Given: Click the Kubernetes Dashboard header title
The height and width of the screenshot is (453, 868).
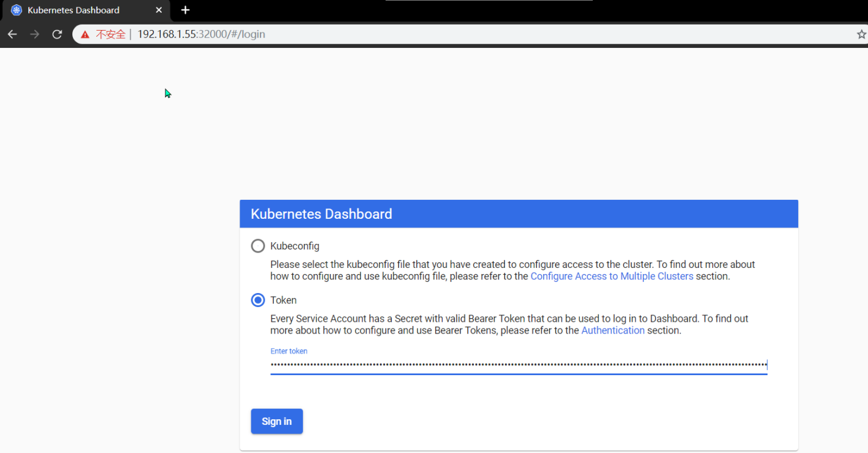Looking at the screenshot, I should tap(321, 214).
